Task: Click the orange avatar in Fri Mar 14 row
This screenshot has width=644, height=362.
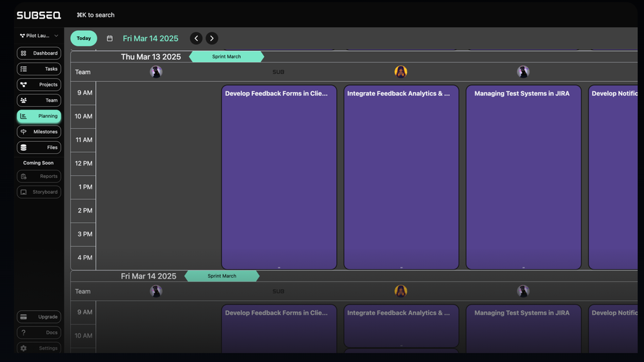Action: (401, 291)
